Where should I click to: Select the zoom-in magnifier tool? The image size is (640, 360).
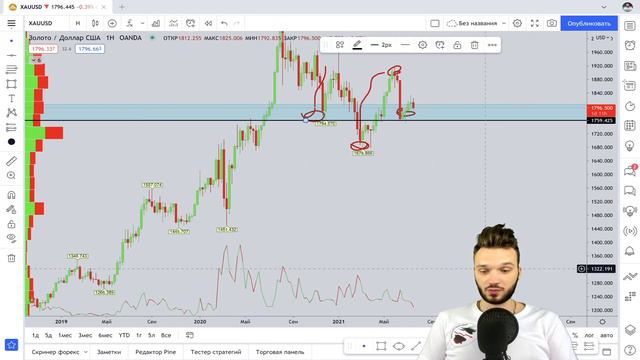coord(11,176)
